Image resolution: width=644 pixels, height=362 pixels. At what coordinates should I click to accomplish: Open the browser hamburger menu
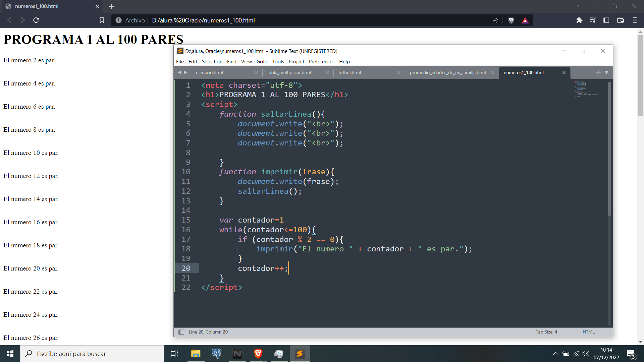tap(635, 20)
